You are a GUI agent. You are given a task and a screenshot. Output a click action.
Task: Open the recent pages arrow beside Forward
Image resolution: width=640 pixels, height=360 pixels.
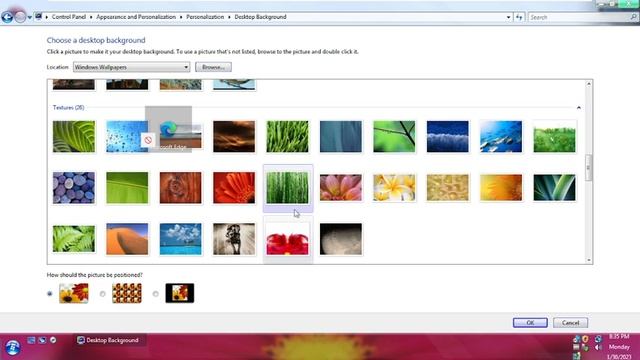click(x=29, y=18)
